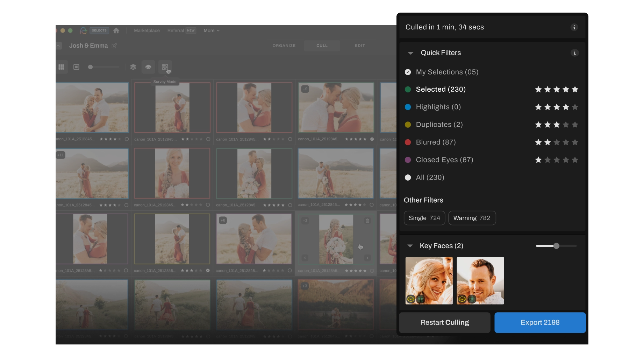The image size is (644, 356).
Task: Open the culling time info tooltip icon
Action: 573,27
